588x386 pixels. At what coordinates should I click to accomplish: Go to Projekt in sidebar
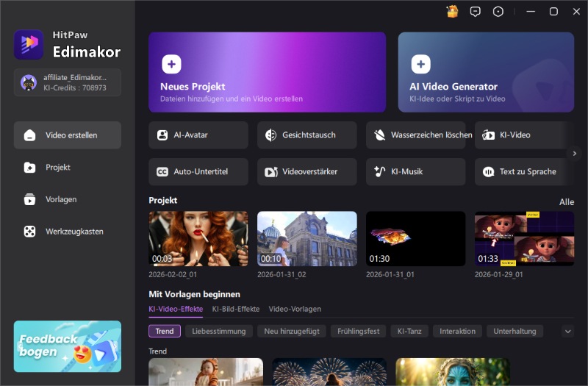coord(68,168)
